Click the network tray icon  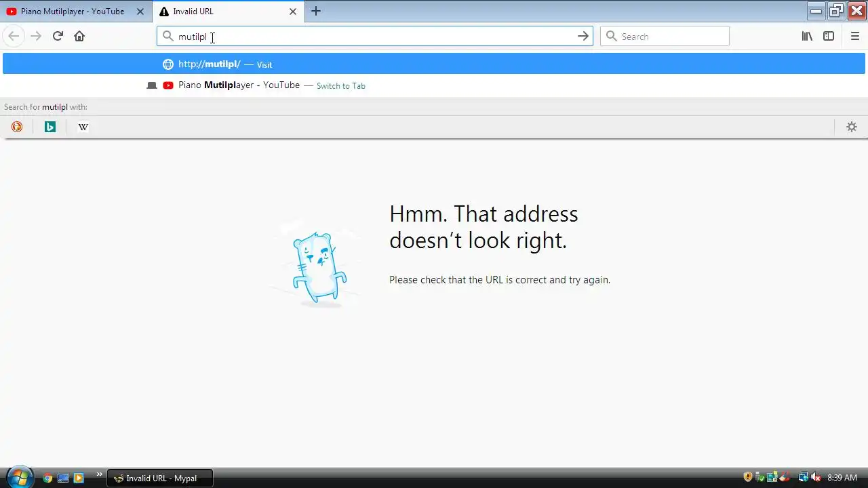pyautogui.click(x=804, y=478)
